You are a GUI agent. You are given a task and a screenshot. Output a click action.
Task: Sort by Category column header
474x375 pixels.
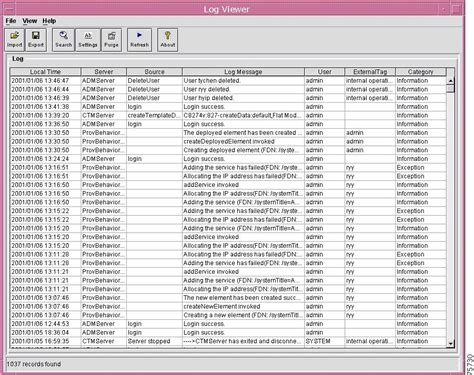point(421,72)
